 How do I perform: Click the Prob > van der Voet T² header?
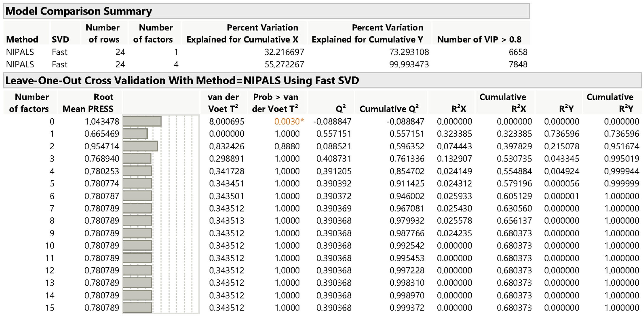275,103
